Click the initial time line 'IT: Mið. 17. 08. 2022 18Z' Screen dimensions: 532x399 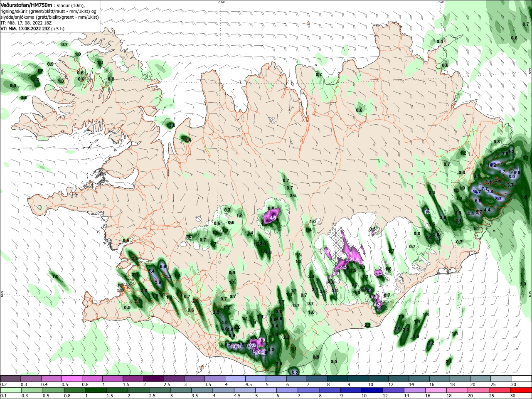25,23
